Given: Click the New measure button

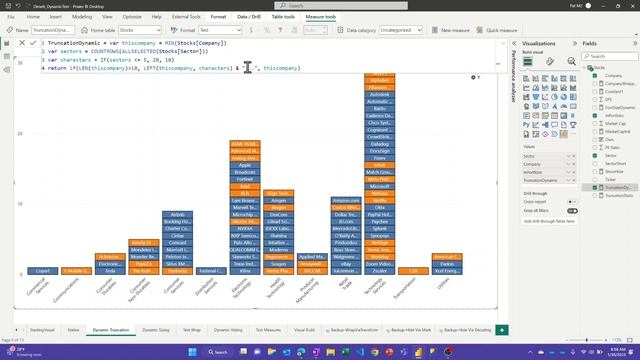Looking at the screenshot, I should [x=451, y=30].
